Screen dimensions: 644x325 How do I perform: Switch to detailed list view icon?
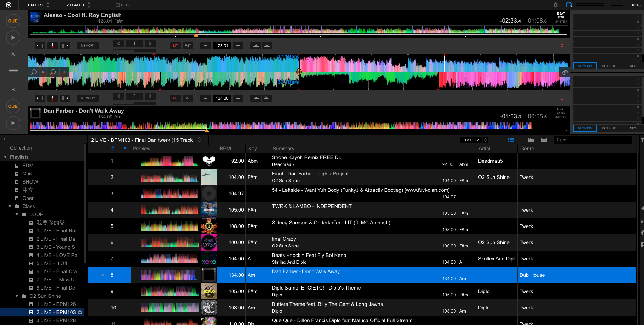click(511, 140)
